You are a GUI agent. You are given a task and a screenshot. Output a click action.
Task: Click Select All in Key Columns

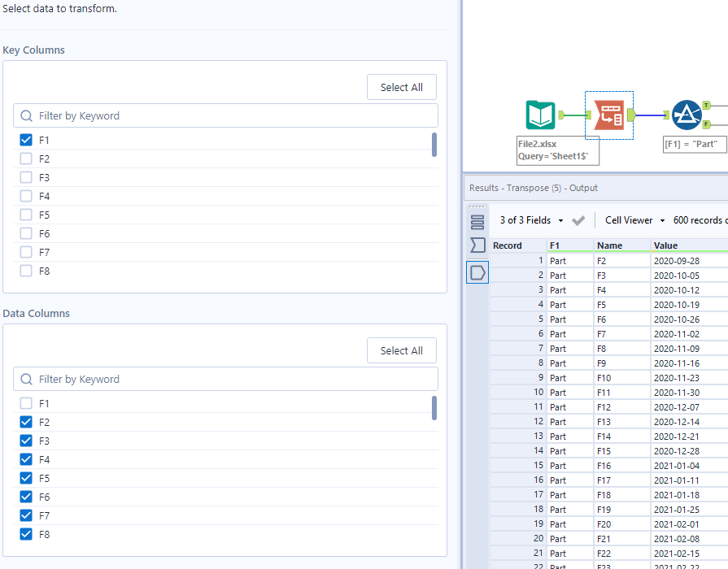pyautogui.click(x=401, y=87)
